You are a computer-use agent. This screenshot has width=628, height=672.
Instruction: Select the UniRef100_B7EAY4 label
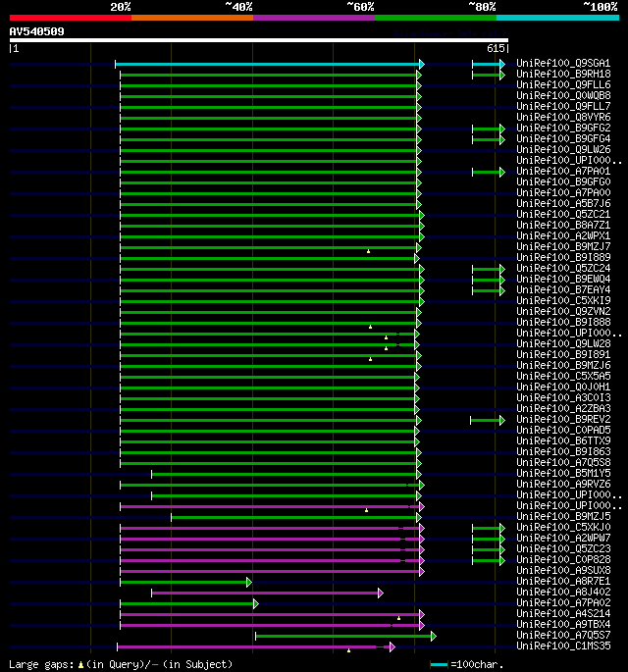point(563,290)
